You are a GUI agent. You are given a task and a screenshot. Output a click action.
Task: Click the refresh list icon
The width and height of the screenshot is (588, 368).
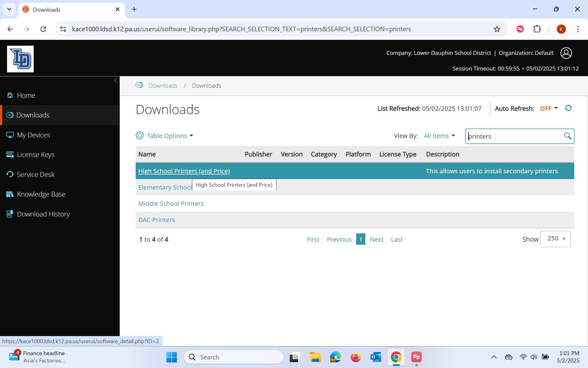[x=568, y=108]
